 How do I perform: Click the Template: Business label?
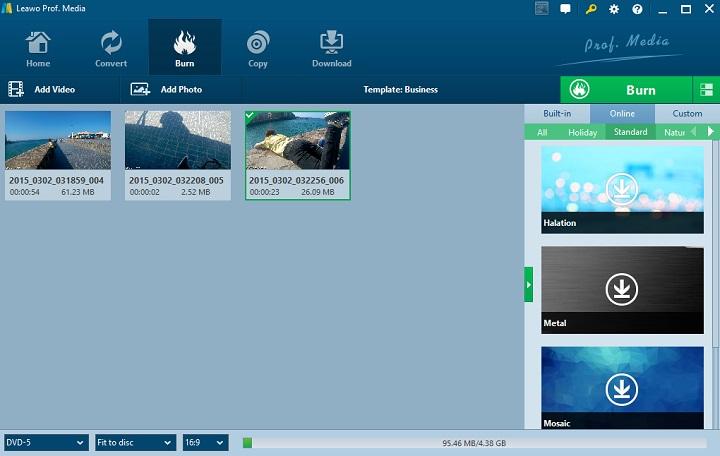[400, 90]
